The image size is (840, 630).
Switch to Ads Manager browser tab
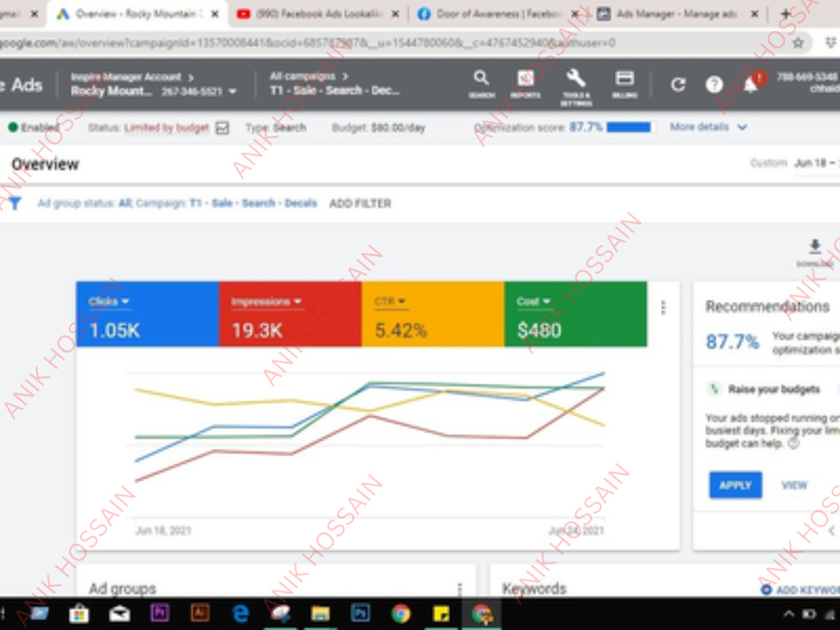click(676, 14)
